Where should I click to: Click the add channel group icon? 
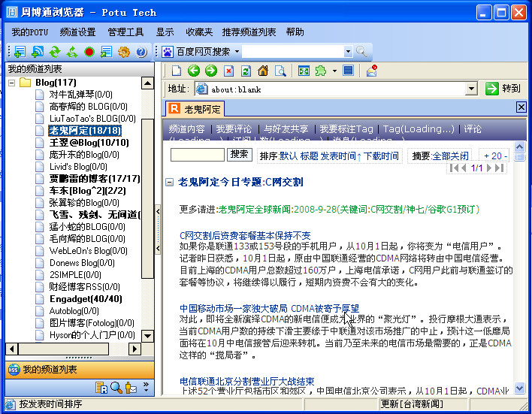[x=20, y=52]
